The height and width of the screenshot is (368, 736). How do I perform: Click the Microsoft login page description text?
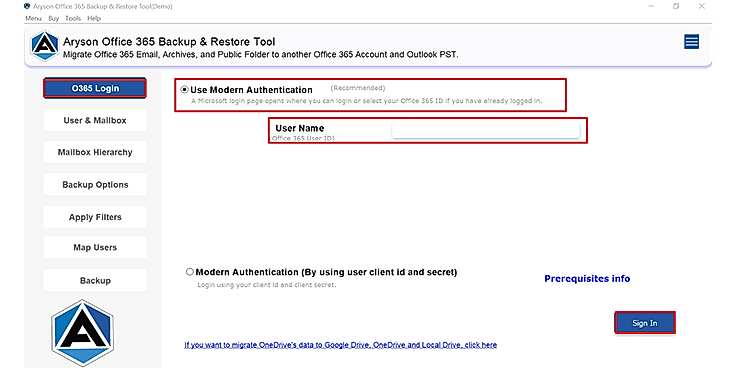(x=367, y=101)
